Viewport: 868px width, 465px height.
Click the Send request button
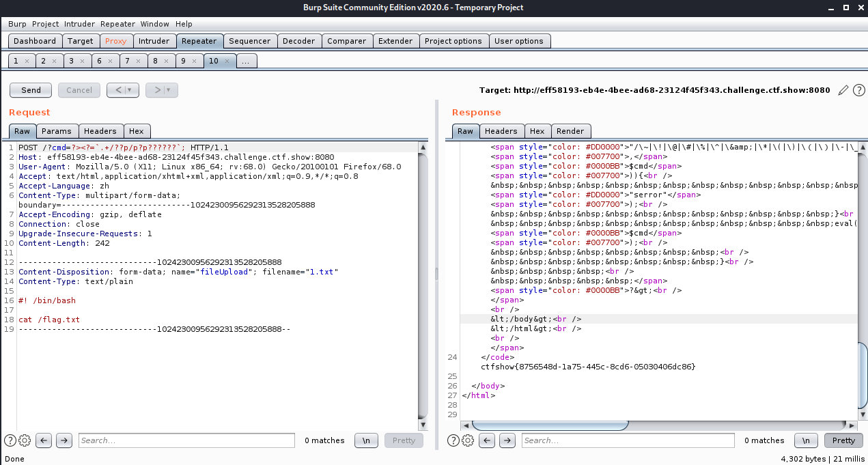[31, 90]
